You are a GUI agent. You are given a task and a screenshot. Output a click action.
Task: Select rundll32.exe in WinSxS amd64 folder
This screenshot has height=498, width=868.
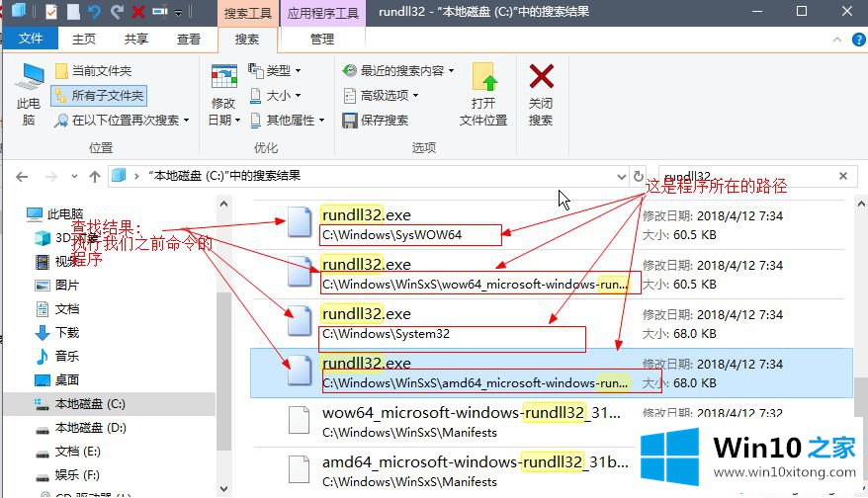551,373
